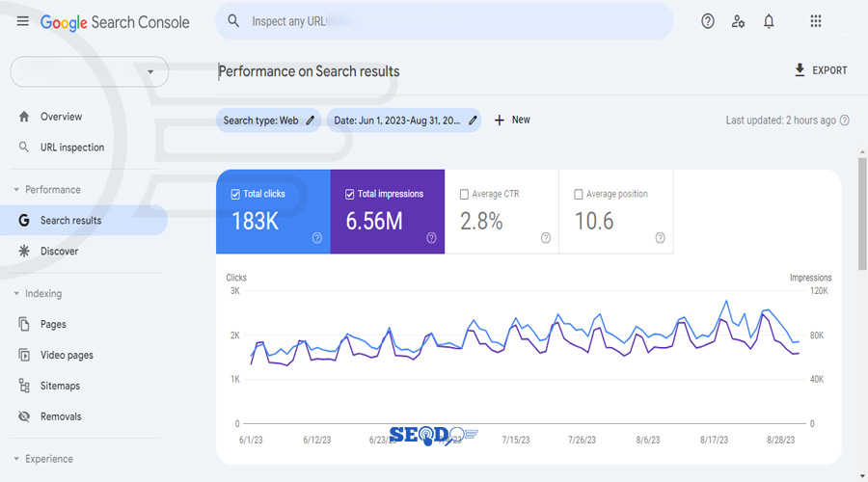Edit the Search type filter pencil

[310, 120]
